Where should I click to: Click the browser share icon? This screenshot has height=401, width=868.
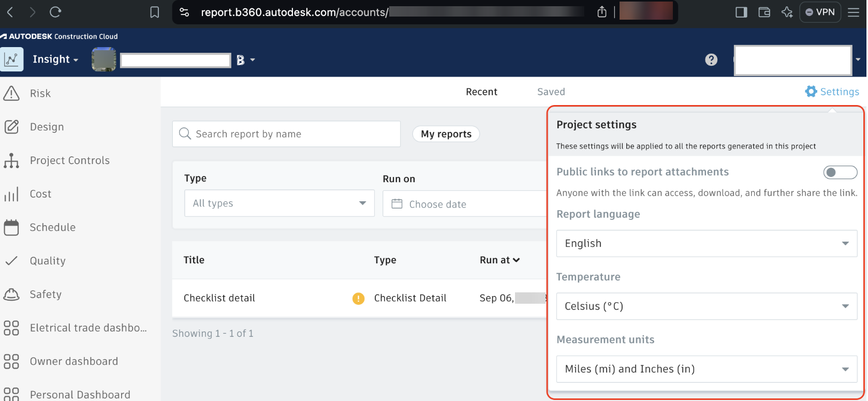(601, 12)
